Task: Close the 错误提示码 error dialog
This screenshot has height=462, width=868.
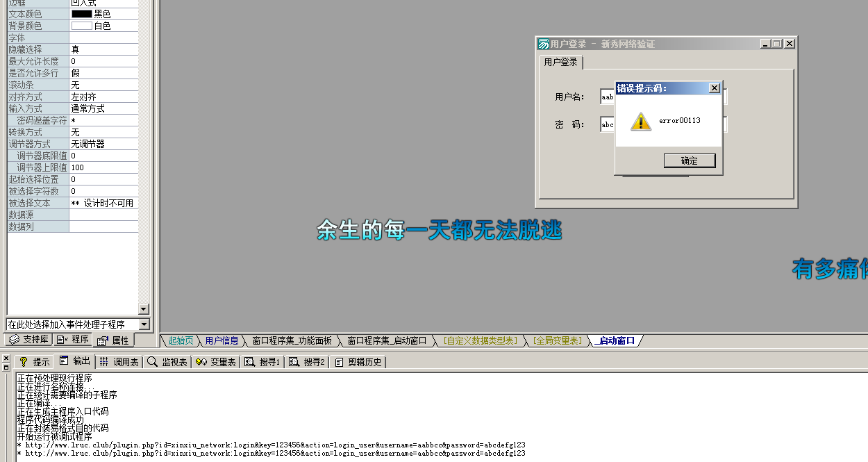Action: 714,88
